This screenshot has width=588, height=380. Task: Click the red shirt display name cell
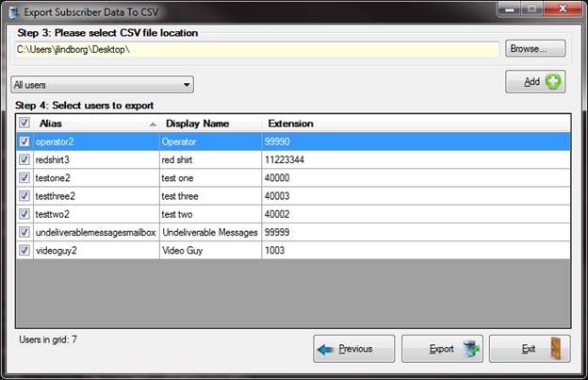point(211,159)
